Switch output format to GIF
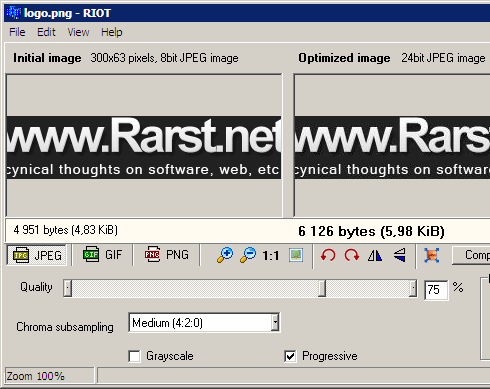 (103, 255)
